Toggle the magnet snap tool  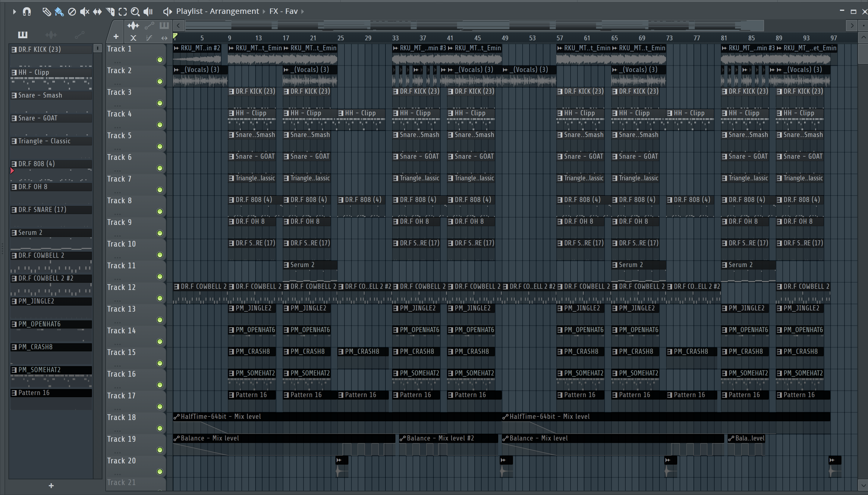tap(27, 11)
